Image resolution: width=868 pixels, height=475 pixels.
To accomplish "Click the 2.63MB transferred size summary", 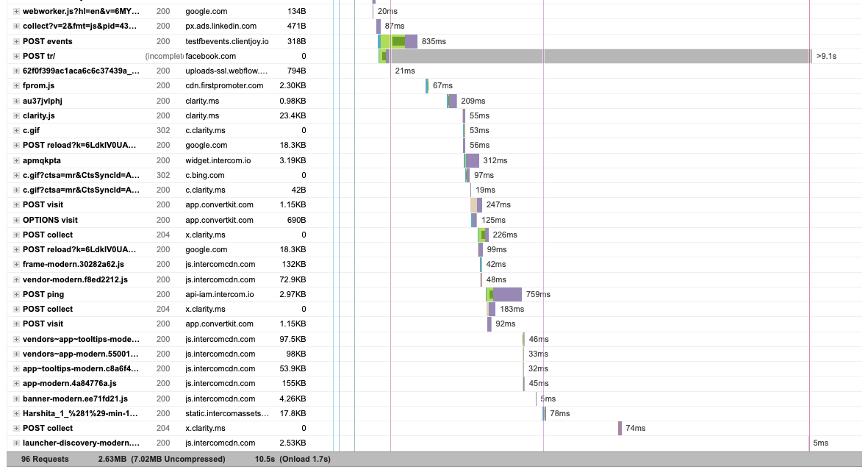I will (110, 458).
